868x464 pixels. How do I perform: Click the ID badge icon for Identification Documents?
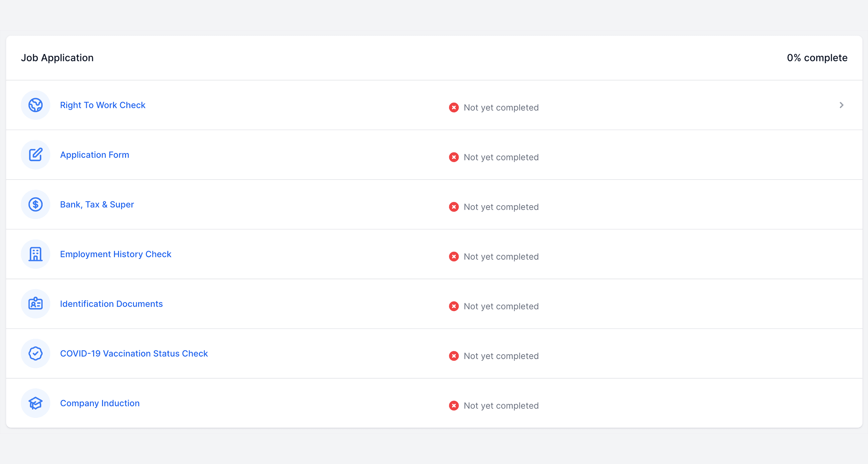pyautogui.click(x=36, y=304)
